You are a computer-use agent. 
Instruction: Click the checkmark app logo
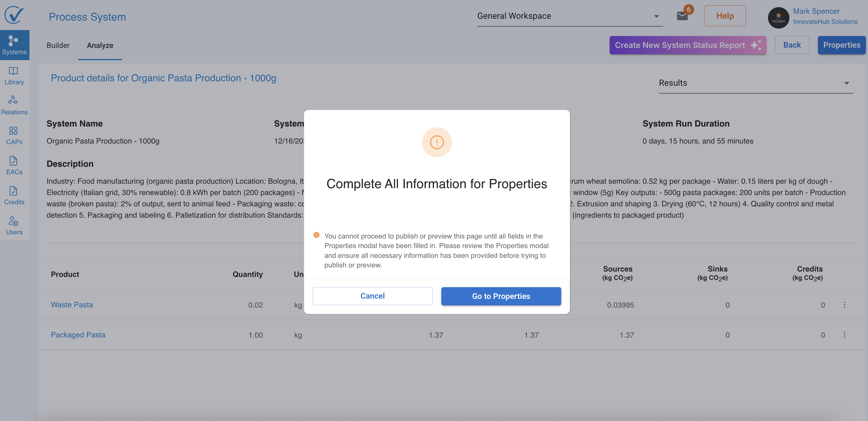[14, 15]
